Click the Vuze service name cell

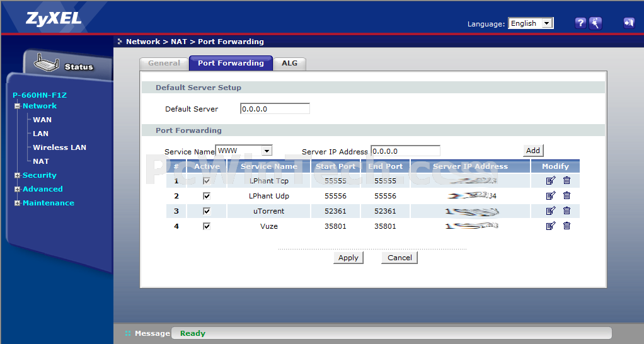(269, 226)
